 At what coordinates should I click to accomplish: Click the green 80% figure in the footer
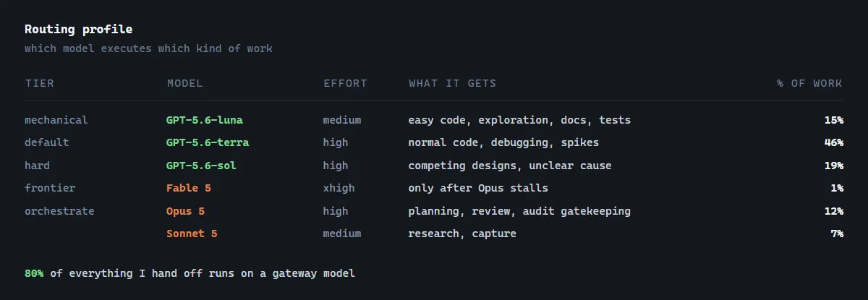pyautogui.click(x=34, y=274)
